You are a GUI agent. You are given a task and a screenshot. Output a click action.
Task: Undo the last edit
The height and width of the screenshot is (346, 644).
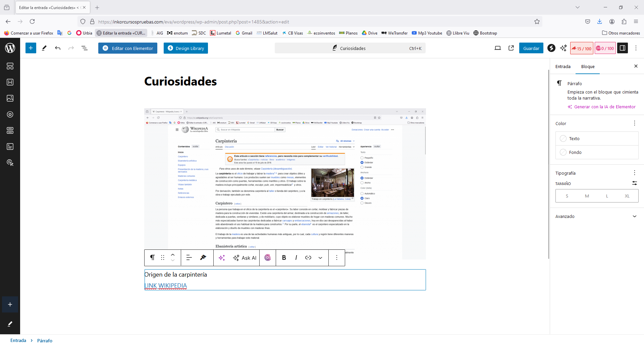[x=58, y=48]
